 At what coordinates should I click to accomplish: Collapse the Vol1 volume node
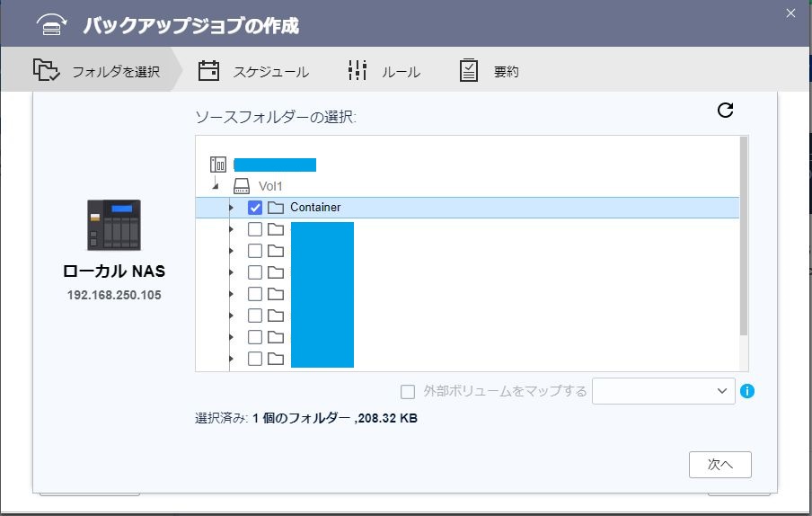(216, 185)
